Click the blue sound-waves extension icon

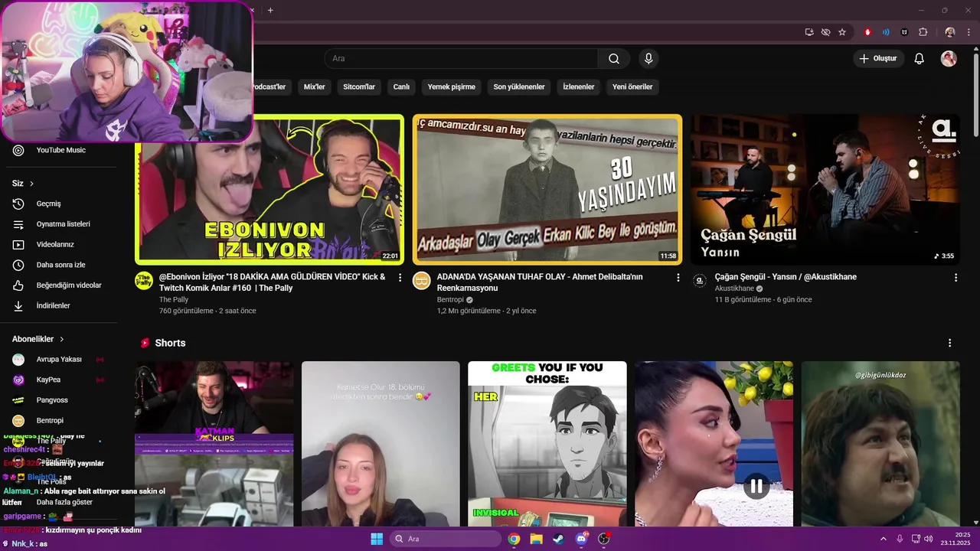[x=886, y=32]
